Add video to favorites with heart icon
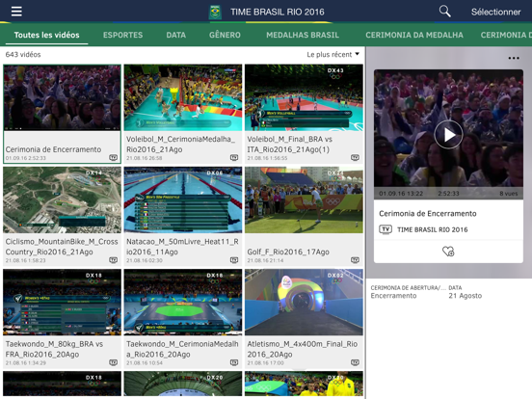Viewport: 532px width, 399px height. (448, 252)
